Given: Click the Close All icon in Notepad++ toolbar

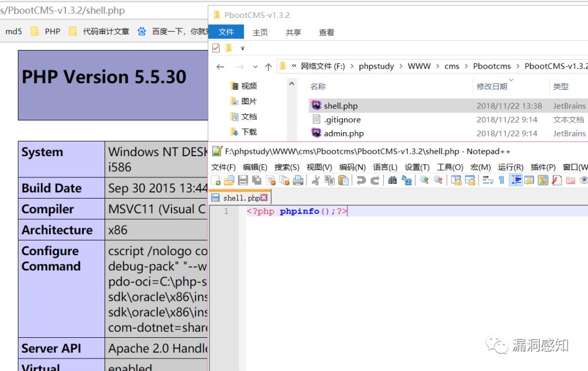Looking at the screenshot, I should pos(285,181).
